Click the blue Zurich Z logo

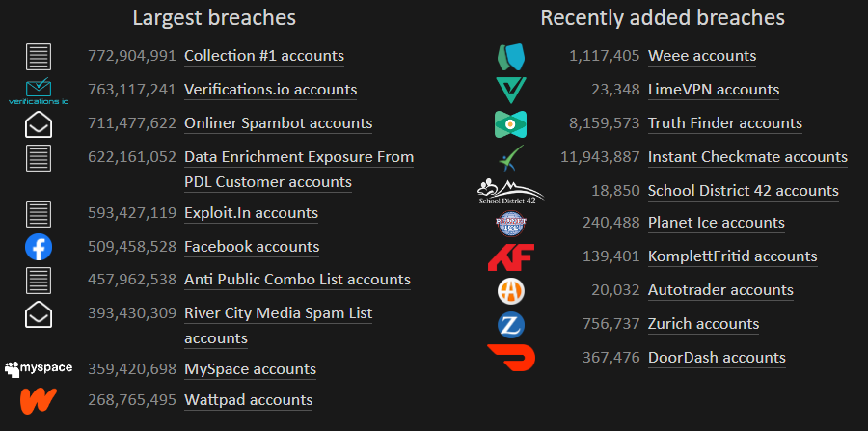[x=510, y=324]
